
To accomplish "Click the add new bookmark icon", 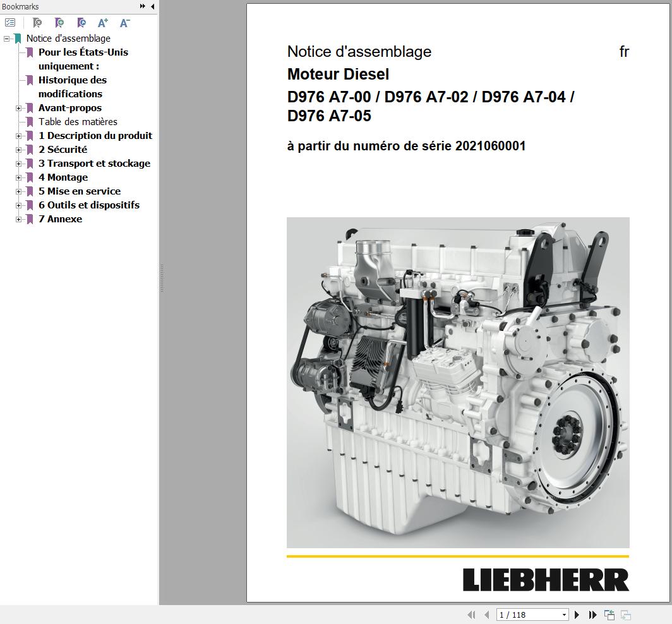I will click(x=59, y=22).
